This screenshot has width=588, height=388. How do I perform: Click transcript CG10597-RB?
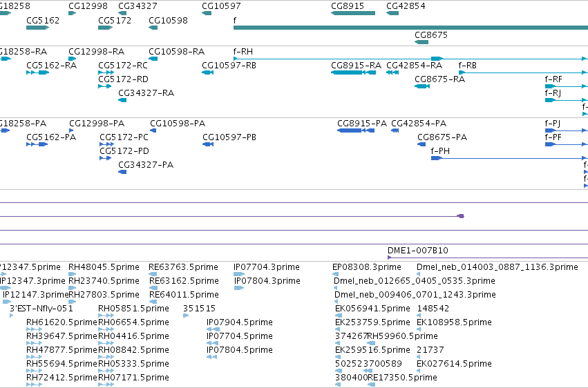(x=208, y=72)
